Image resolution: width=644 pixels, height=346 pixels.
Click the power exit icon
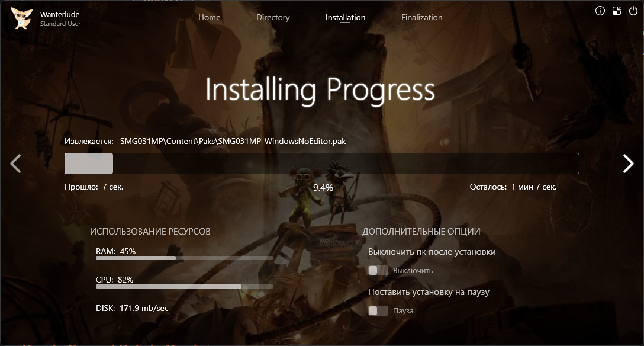633,11
